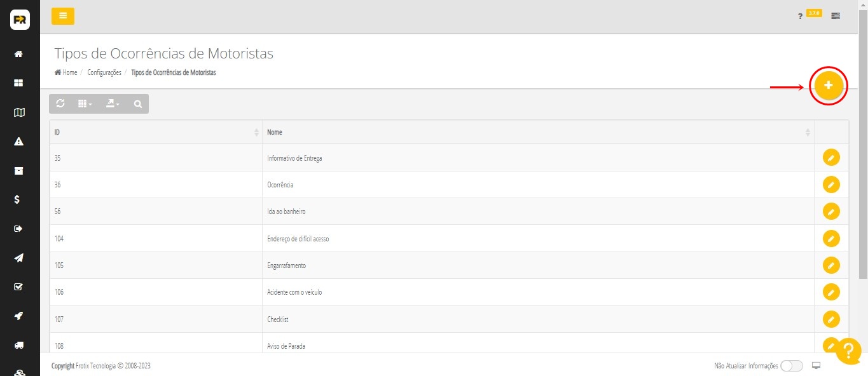Viewport: 868px width, 376px height.
Task: Click the page vertical scrollbar
Action: (x=863, y=140)
